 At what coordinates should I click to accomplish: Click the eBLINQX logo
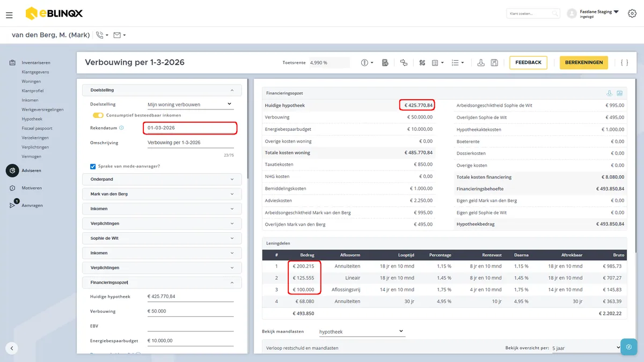click(x=54, y=13)
